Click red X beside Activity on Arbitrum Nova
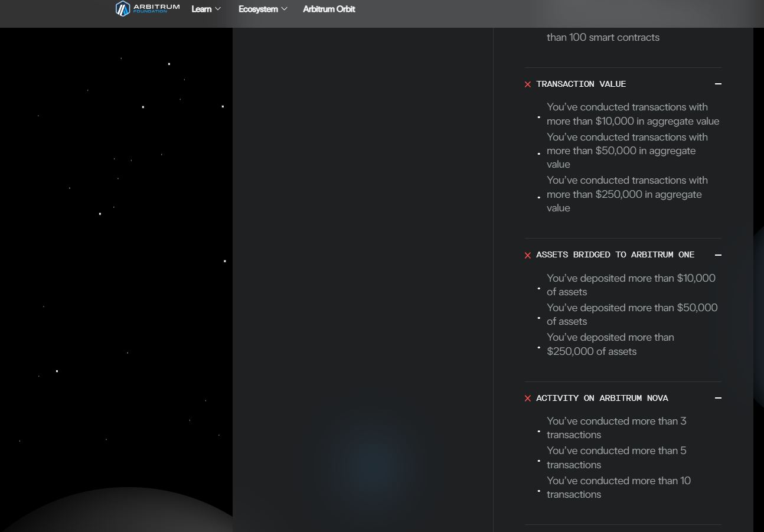This screenshot has height=532, width=764. pos(528,399)
